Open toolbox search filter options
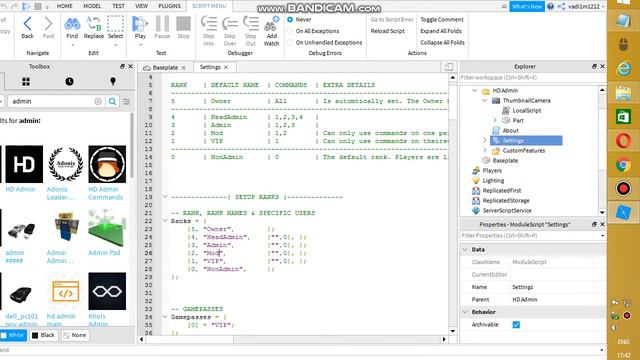This screenshot has height=360, width=640. (x=127, y=101)
